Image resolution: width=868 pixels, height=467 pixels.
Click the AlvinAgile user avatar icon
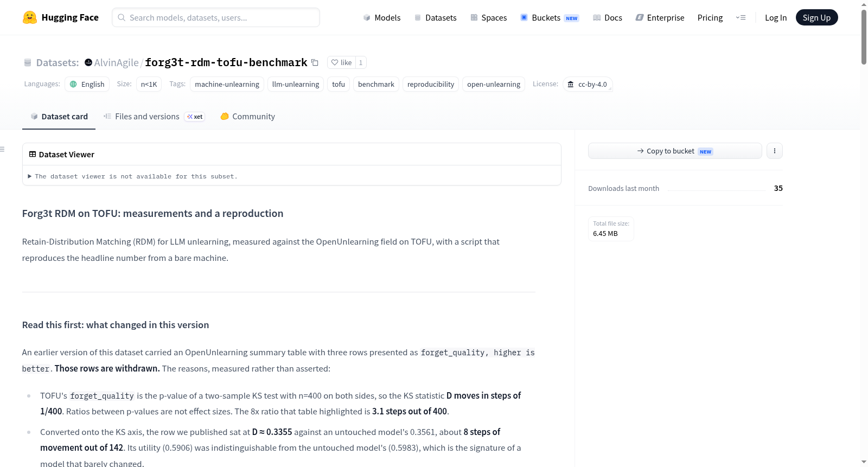click(x=88, y=62)
